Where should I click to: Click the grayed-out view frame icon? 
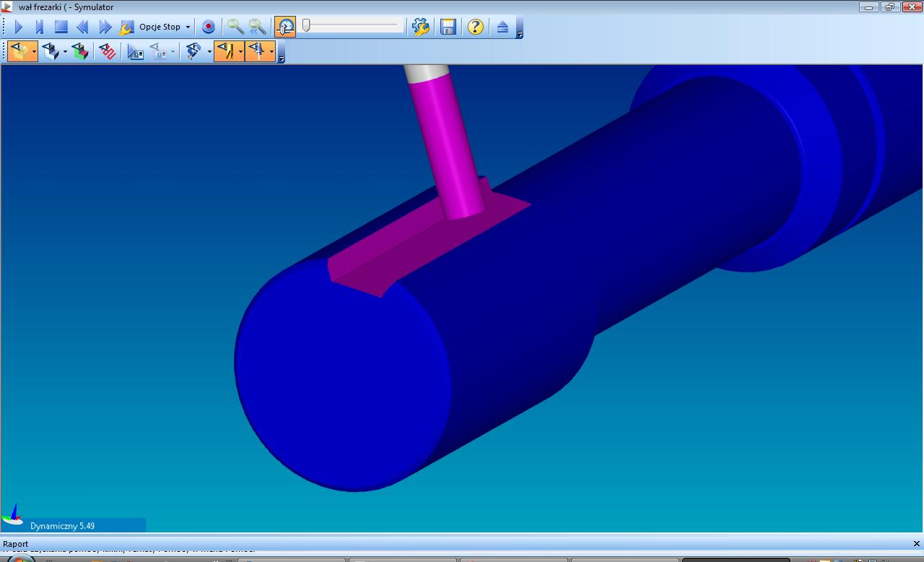click(x=158, y=51)
